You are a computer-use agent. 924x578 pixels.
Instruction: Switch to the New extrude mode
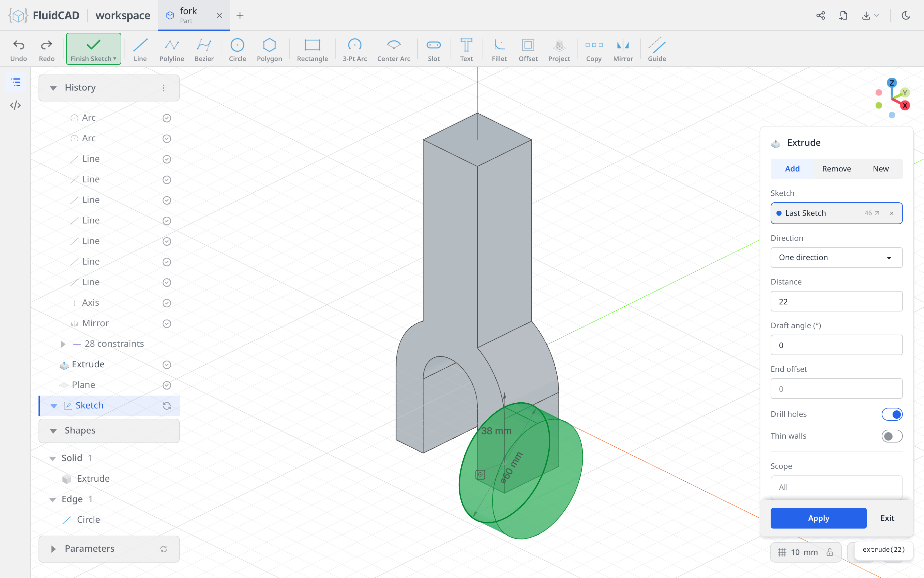(x=880, y=169)
